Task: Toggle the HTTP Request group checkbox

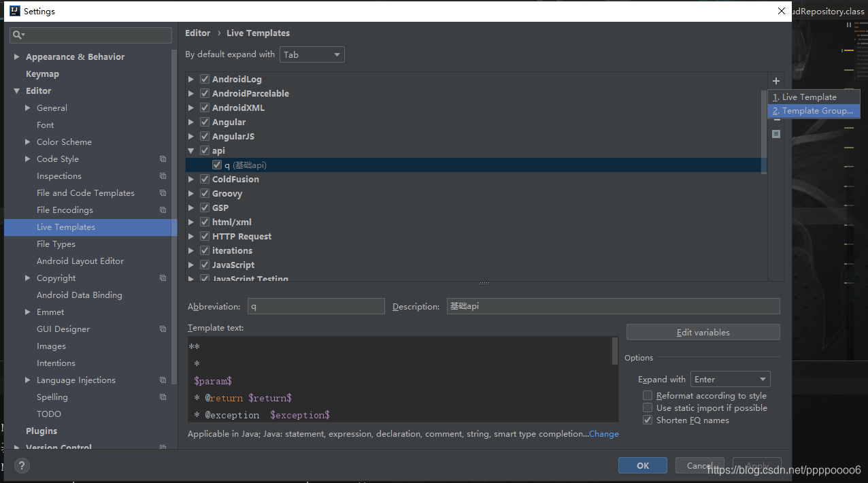Action: pyautogui.click(x=205, y=237)
